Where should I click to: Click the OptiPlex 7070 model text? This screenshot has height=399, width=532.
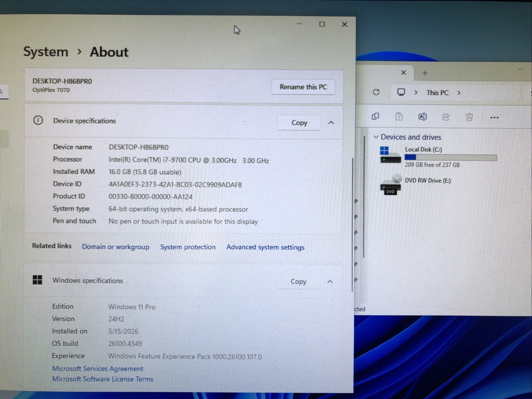tap(51, 90)
